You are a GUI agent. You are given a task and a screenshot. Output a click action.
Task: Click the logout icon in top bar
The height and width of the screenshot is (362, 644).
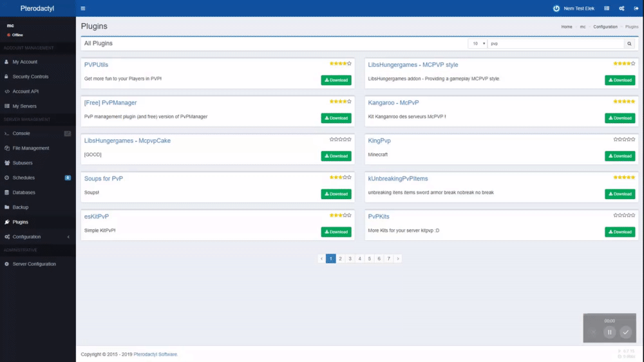pyautogui.click(x=636, y=8)
